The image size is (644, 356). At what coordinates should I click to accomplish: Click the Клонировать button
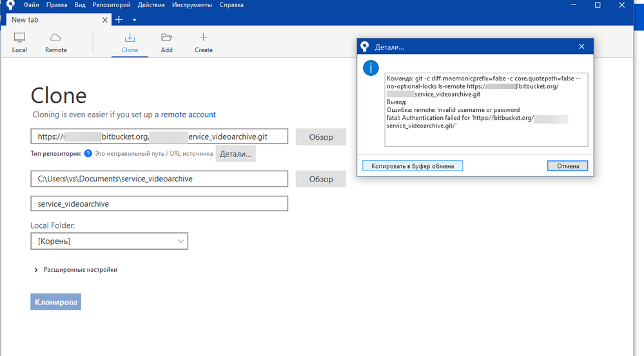coord(55,302)
